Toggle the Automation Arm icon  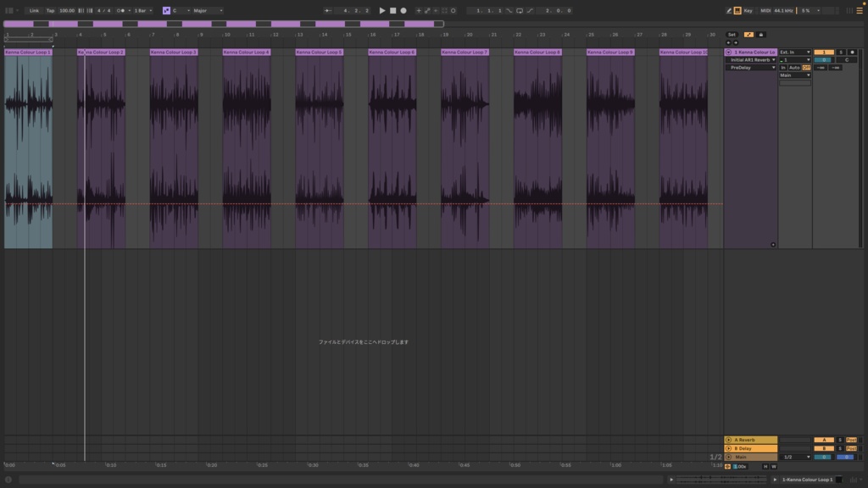[427, 10]
